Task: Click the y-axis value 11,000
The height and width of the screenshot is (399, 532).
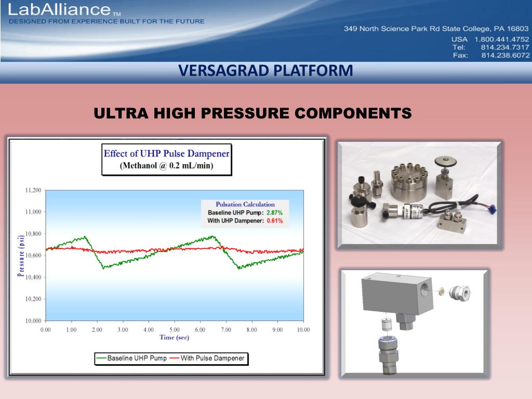Action: 33,212
